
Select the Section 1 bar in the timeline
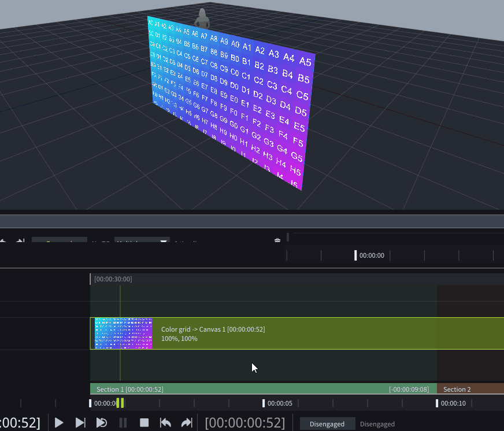260,389
